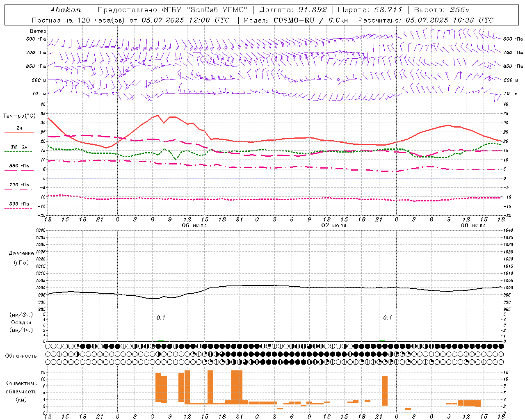Click the Осадки panel label
This screenshot has width=525, height=420.
click(21, 322)
